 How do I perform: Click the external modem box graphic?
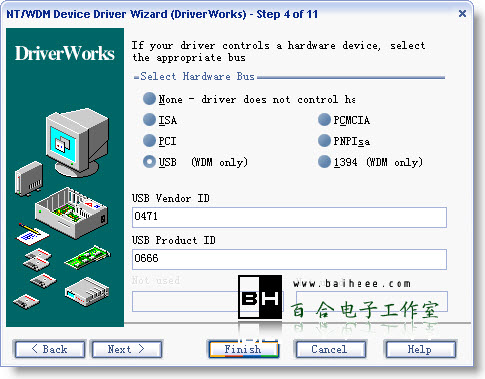tap(87, 291)
